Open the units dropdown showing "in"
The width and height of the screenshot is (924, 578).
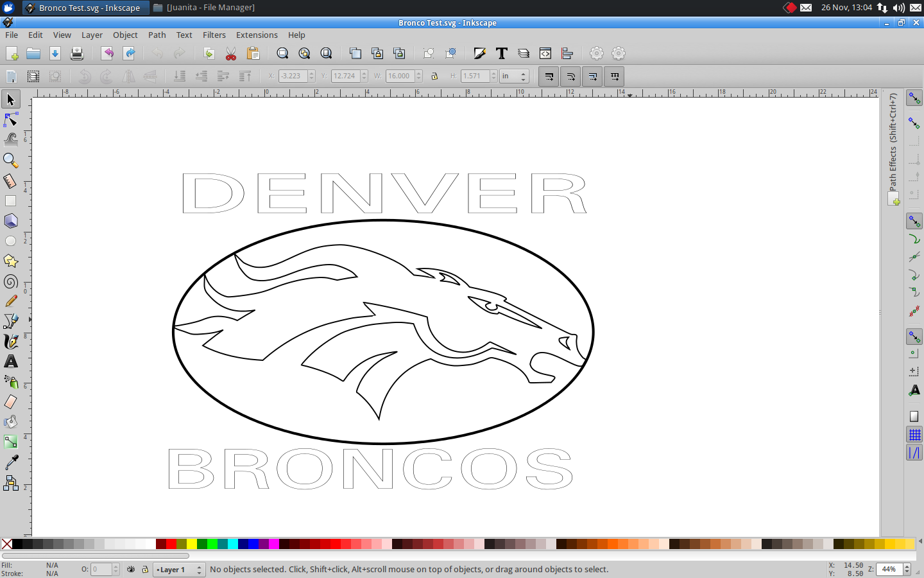tap(514, 76)
